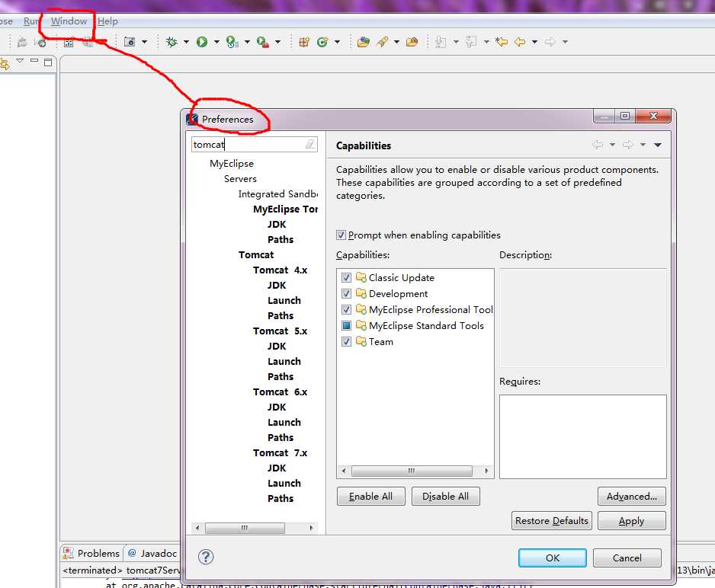The height and width of the screenshot is (588, 715).
Task: Click the open folder task icon
Action: point(412,42)
